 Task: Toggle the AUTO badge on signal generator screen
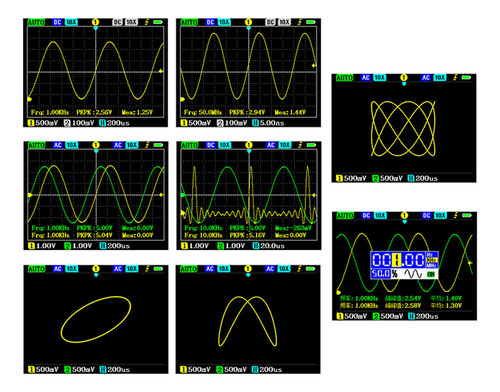(x=345, y=215)
